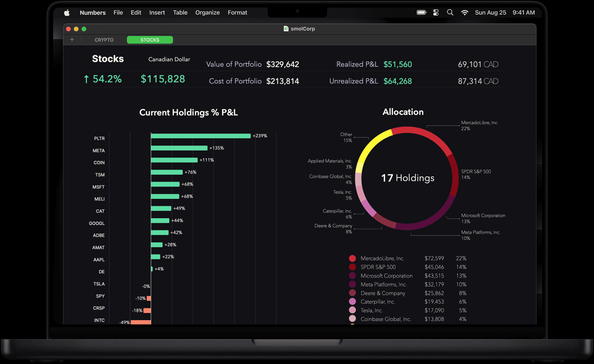Select the red SPY -10% bar
Image resolution: width=594 pixels, height=364 pixels.
[x=149, y=298]
